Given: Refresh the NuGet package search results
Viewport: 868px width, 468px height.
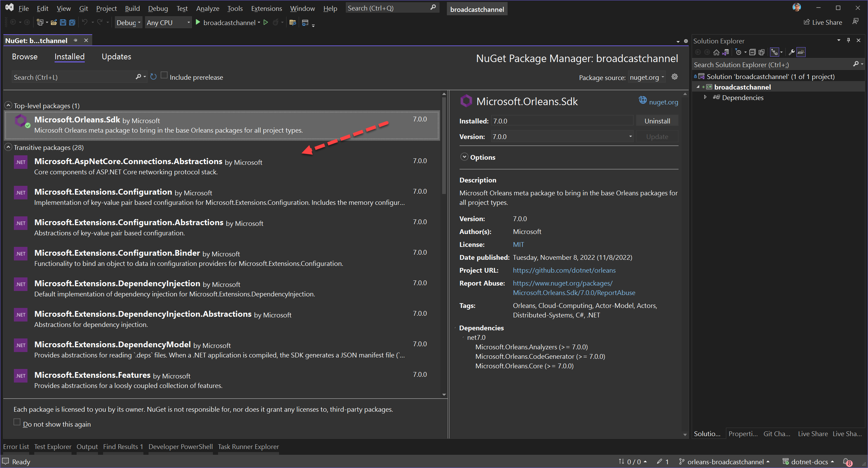Looking at the screenshot, I should click(153, 77).
